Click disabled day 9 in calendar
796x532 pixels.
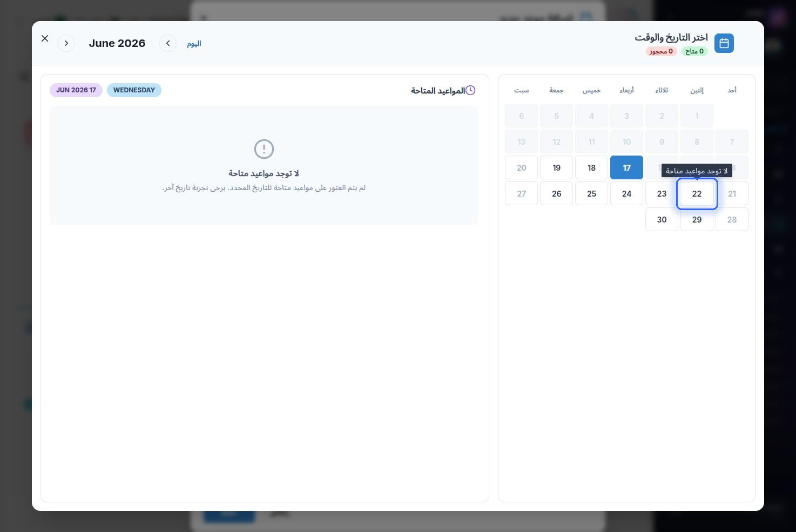662,142
